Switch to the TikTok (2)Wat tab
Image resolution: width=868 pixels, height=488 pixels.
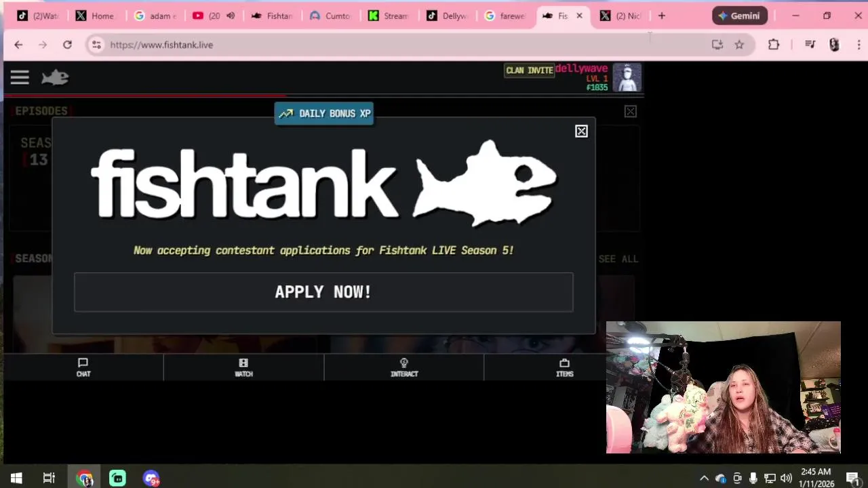coord(38,16)
